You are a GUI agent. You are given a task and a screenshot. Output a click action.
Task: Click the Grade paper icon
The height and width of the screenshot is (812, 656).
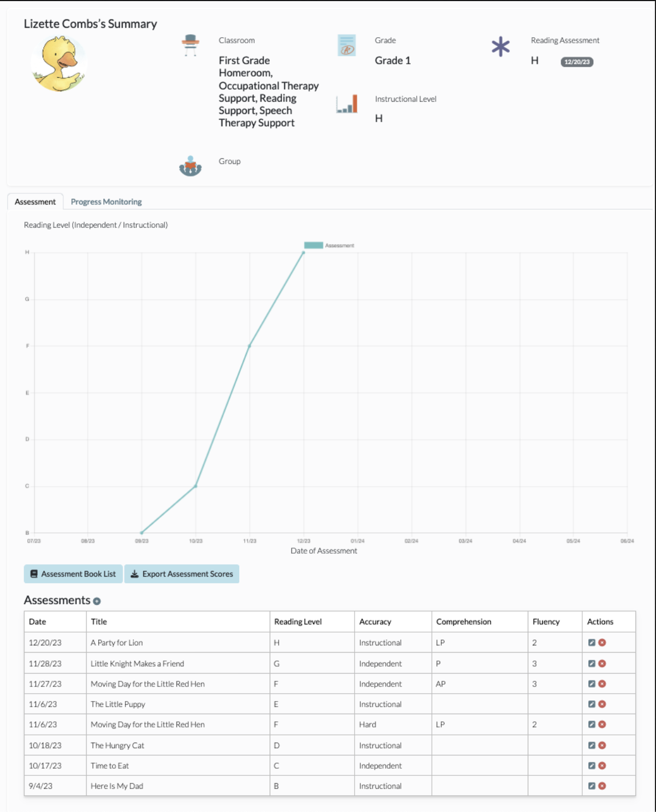[347, 45]
